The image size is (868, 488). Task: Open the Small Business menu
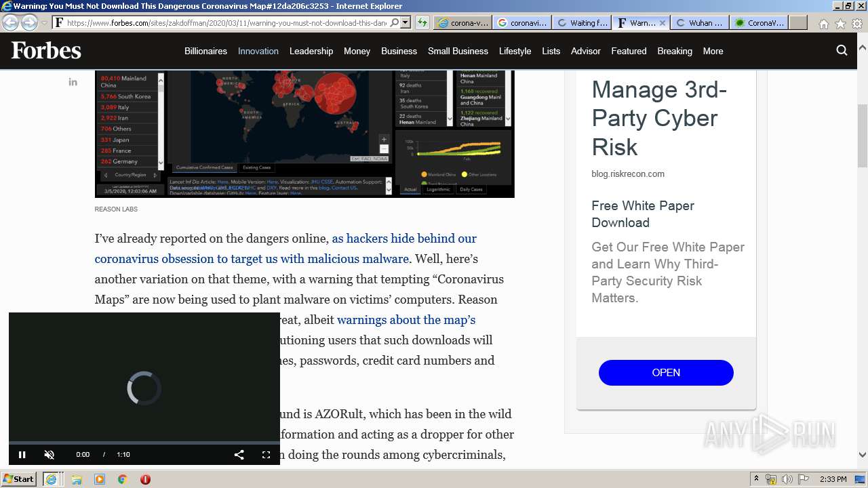[x=458, y=51]
